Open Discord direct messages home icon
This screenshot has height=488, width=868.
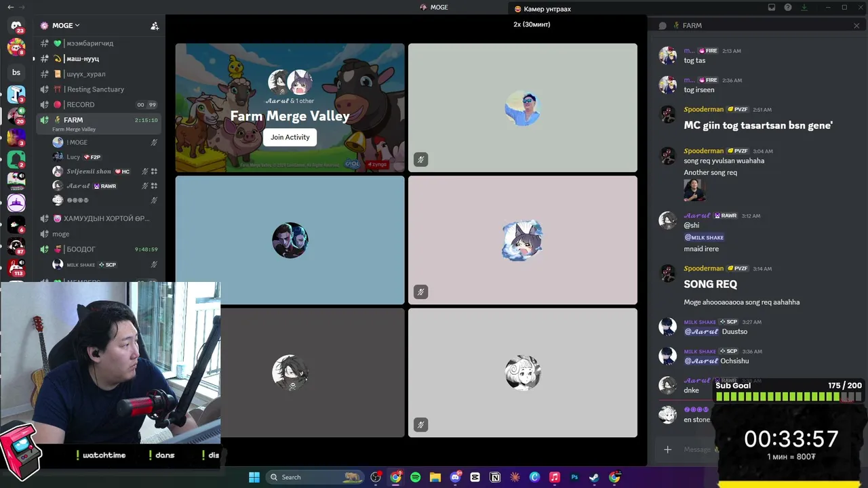[x=16, y=26]
